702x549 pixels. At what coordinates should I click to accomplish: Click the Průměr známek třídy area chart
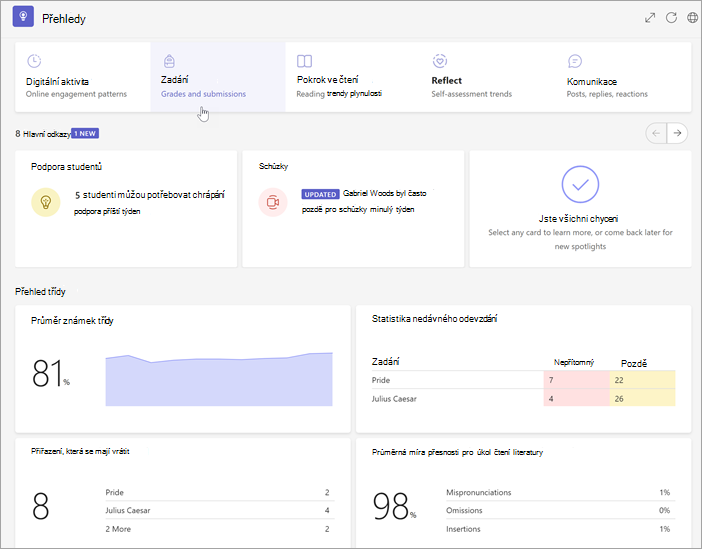click(x=219, y=379)
